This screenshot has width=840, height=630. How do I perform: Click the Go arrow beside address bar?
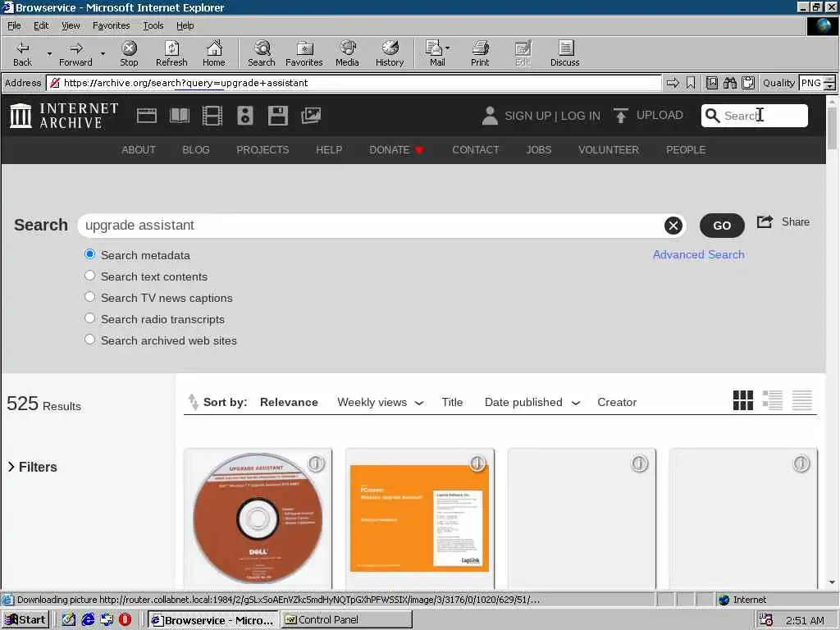point(673,83)
